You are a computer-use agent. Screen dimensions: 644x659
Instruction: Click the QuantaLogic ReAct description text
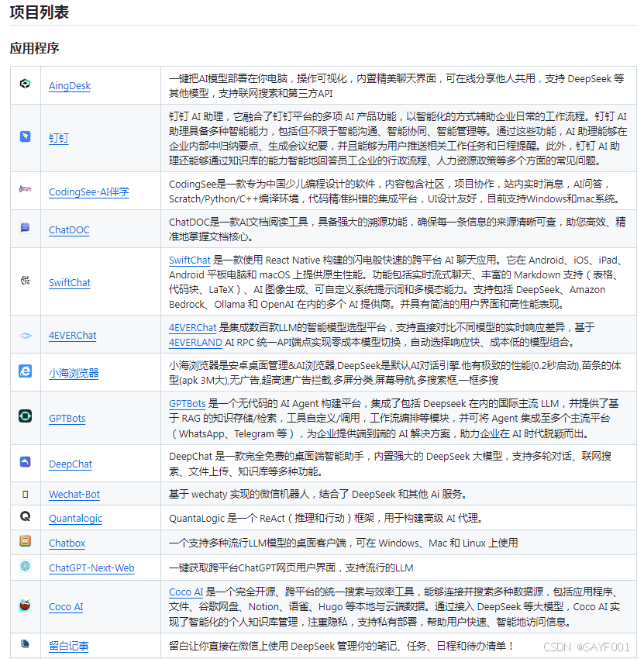coord(325,518)
